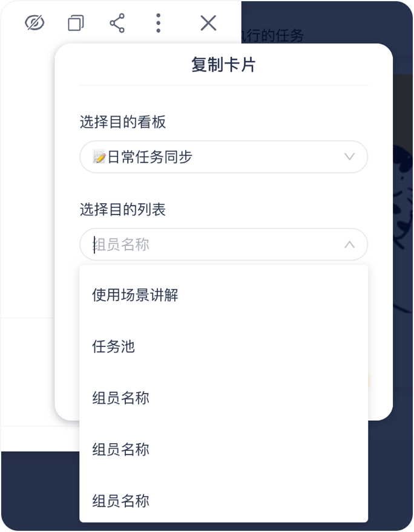Click the copy card icon
The width and height of the screenshot is (414, 532).
76,23
